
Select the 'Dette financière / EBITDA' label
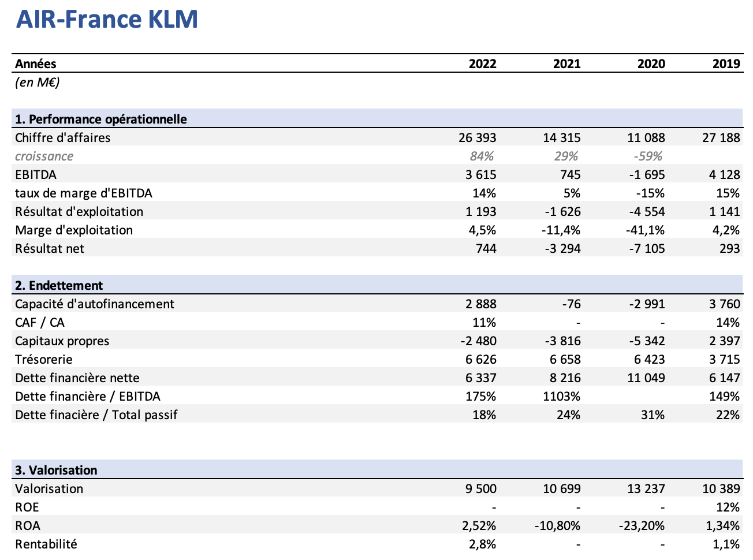[88, 396]
